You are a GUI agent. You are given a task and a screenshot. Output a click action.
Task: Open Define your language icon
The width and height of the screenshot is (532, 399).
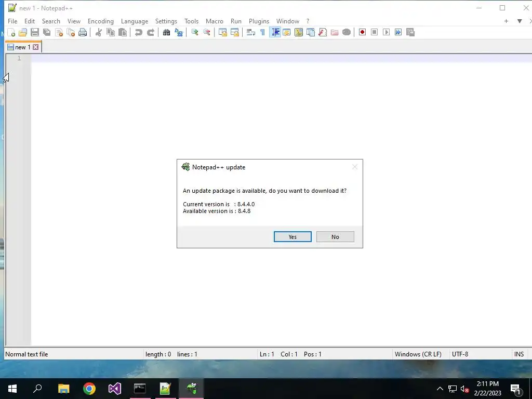(287, 32)
